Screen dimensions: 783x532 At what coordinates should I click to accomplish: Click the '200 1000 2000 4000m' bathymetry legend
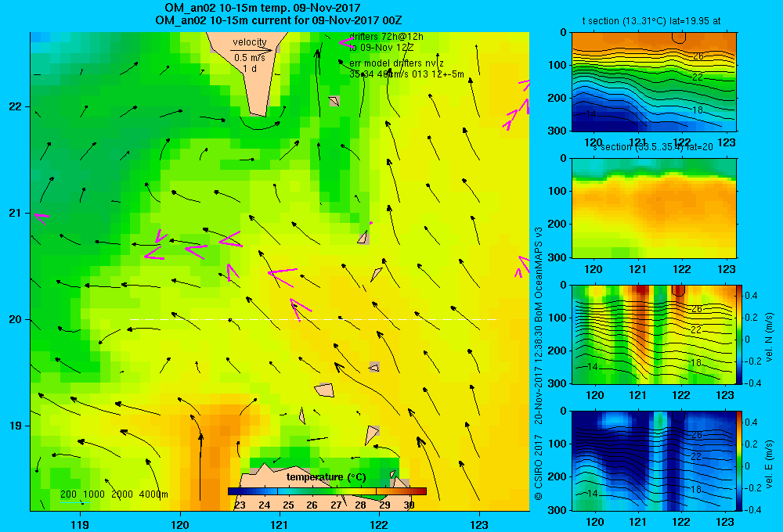114,494
